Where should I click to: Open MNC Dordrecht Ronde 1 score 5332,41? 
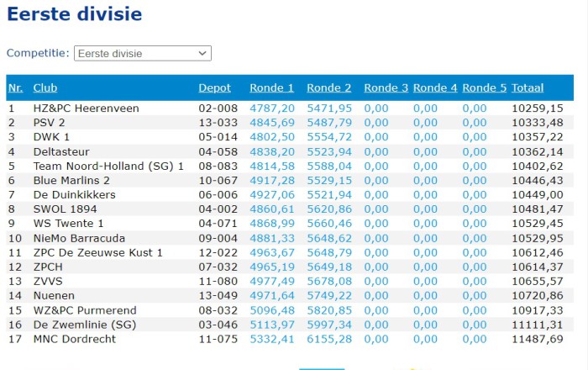(x=272, y=339)
